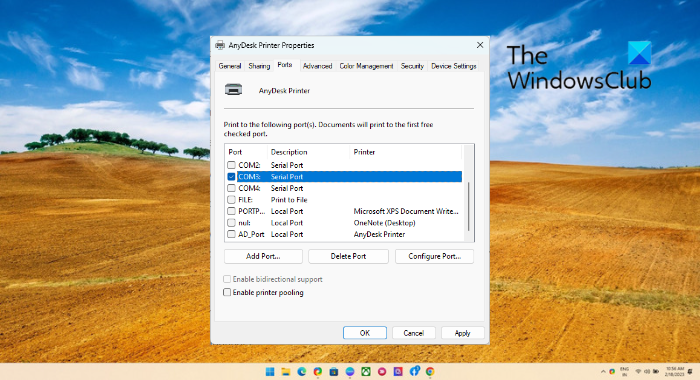Click 'AnyDesk Printer' in the AD_Port row
700x380 pixels.
click(x=379, y=234)
